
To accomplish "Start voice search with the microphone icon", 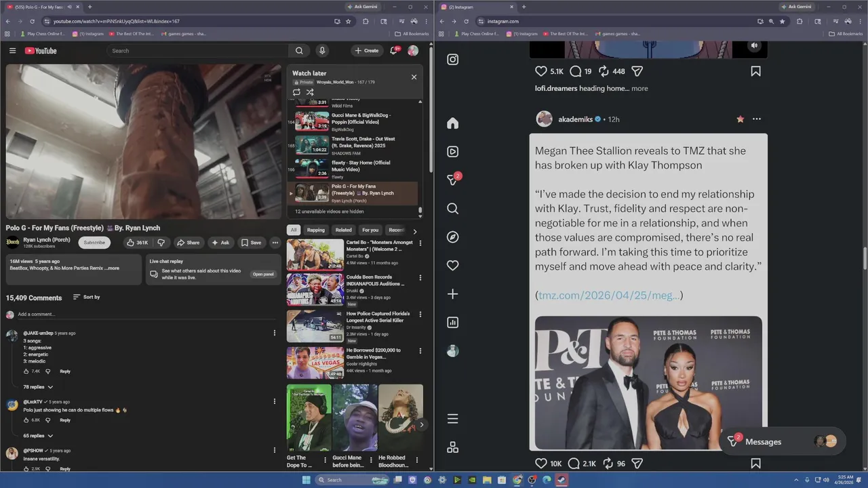I will (x=322, y=51).
